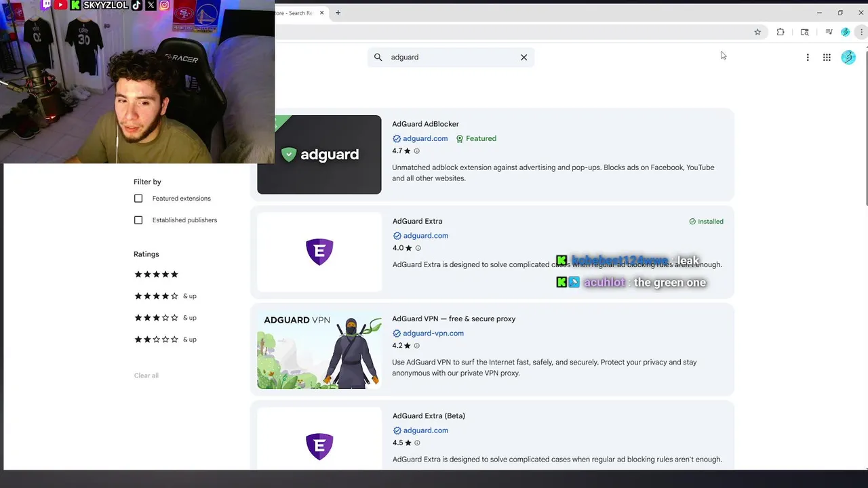The height and width of the screenshot is (488, 868).
Task: Click the rating info icon beside 4.0
Action: (x=418, y=248)
